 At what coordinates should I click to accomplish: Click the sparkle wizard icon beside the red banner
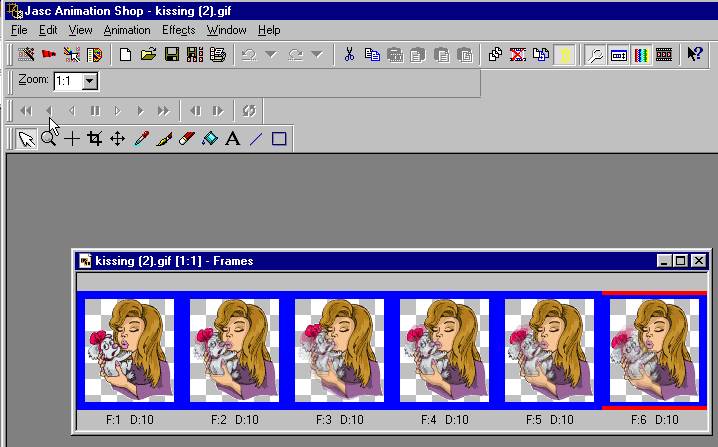[72, 55]
